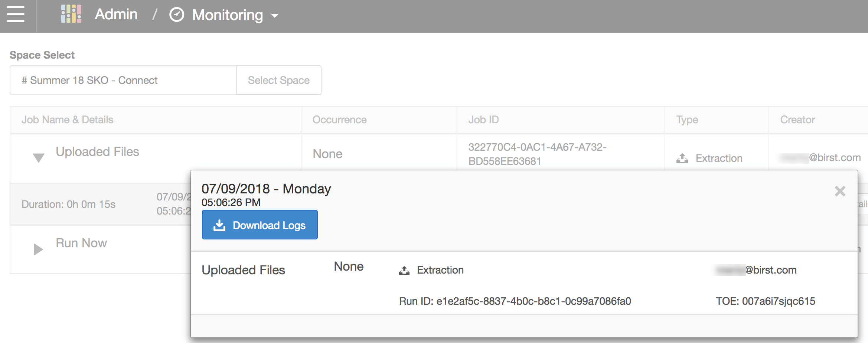This screenshot has height=343, width=868.
Task: Collapse the Uploaded Files job row
Action: click(x=38, y=158)
